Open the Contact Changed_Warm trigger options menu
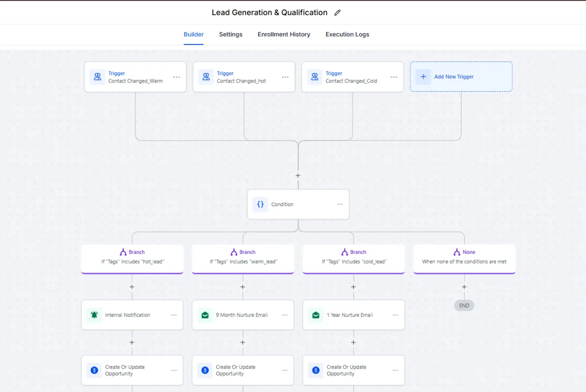The width and height of the screenshot is (586, 392). [x=176, y=77]
